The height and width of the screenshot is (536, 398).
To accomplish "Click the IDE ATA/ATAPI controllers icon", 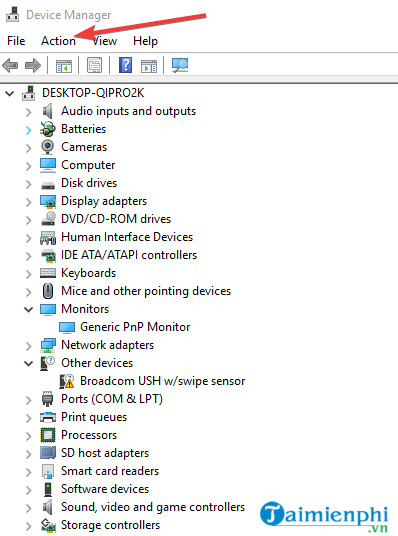I will [x=48, y=256].
